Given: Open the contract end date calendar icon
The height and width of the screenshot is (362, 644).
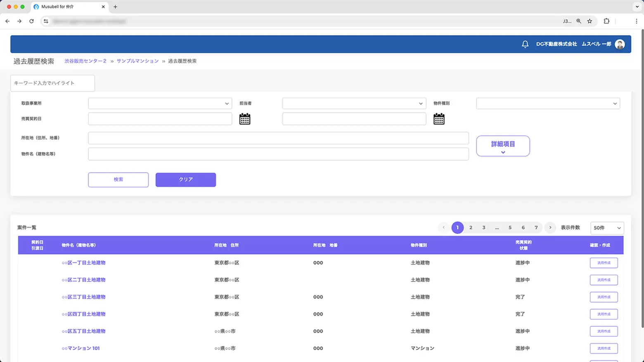Looking at the screenshot, I should 439,119.
